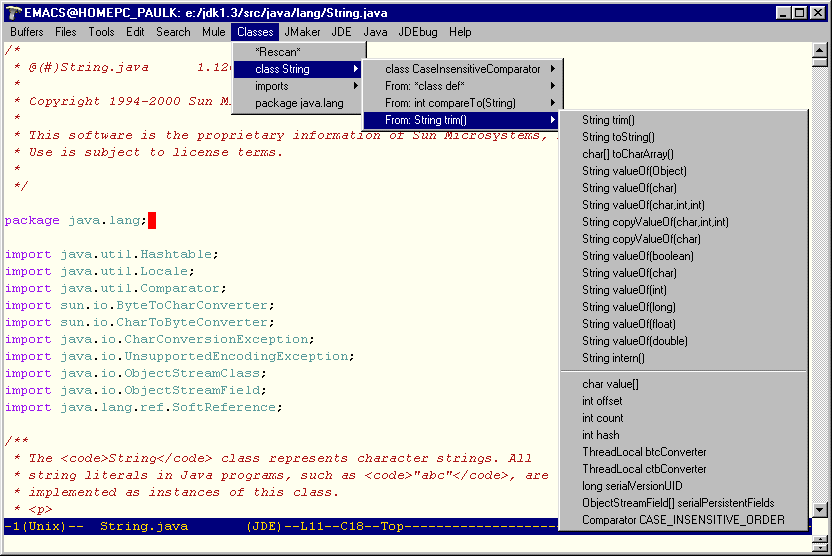Screen dimensions: 832x556
Task: Expand class CaseInsensitiveComparator submenu
Action: 462,69
